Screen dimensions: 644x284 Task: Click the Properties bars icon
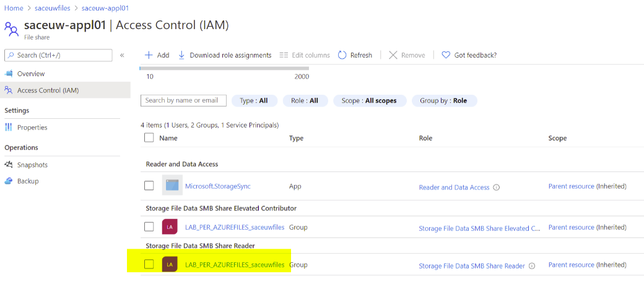9,127
